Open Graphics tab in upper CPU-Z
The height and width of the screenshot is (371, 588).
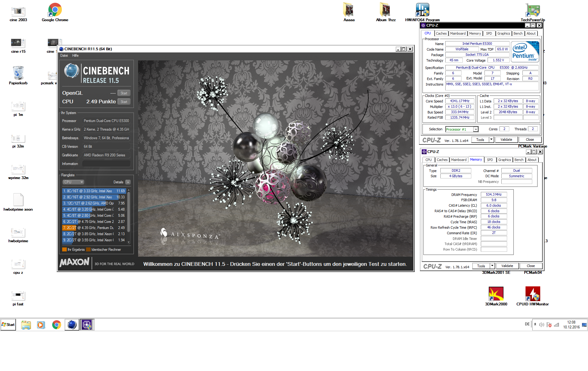tap(503, 33)
